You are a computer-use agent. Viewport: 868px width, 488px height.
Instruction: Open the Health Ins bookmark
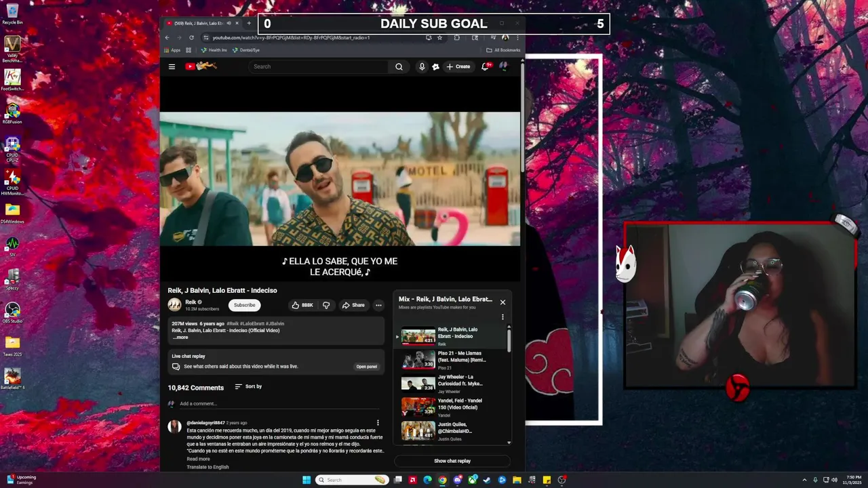(214, 50)
